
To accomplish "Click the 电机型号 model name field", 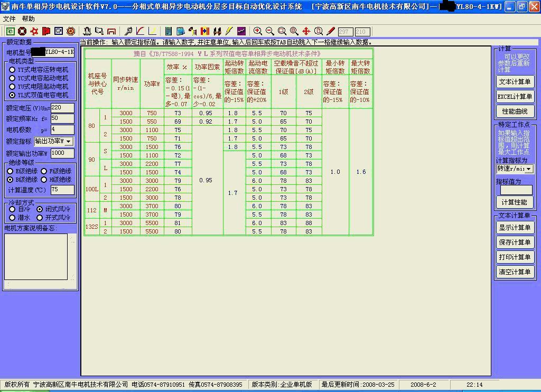I will click(x=53, y=52).
